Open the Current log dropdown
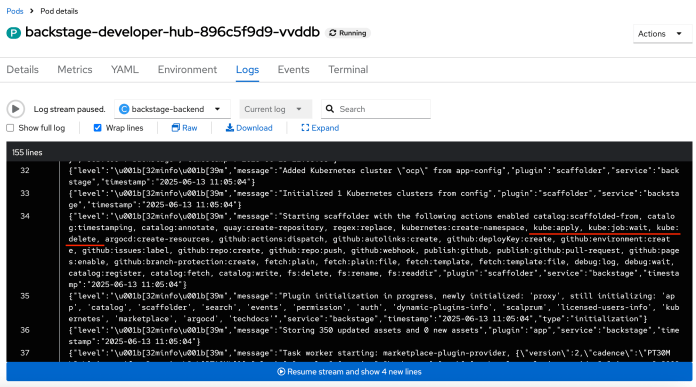This screenshot has width=696, height=387. click(x=275, y=109)
